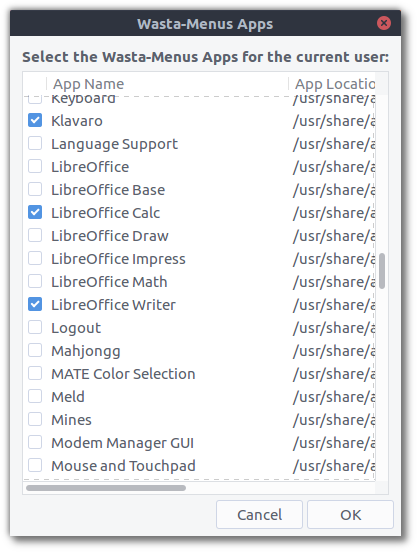Check the LibreOffice Draw box
Screen dimensions: 417x552
coord(35,235)
